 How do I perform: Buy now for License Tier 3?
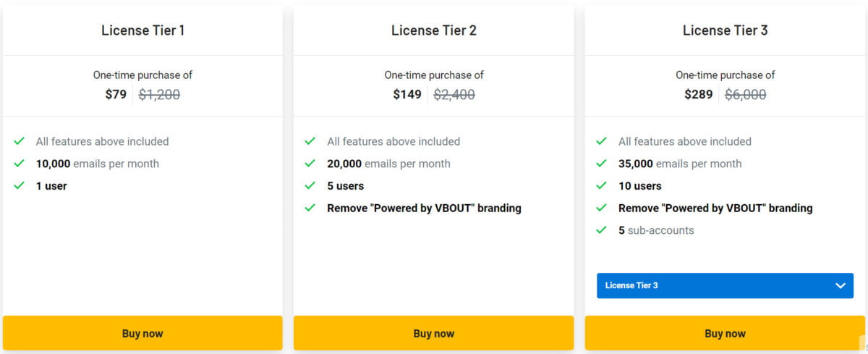pos(725,333)
